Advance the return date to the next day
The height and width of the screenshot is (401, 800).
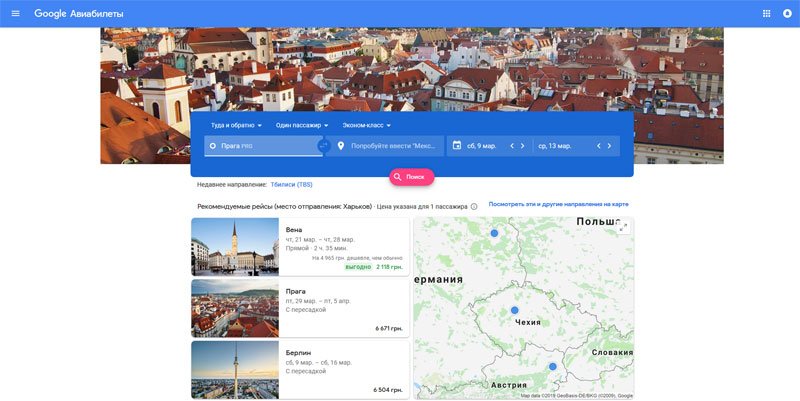tap(611, 146)
